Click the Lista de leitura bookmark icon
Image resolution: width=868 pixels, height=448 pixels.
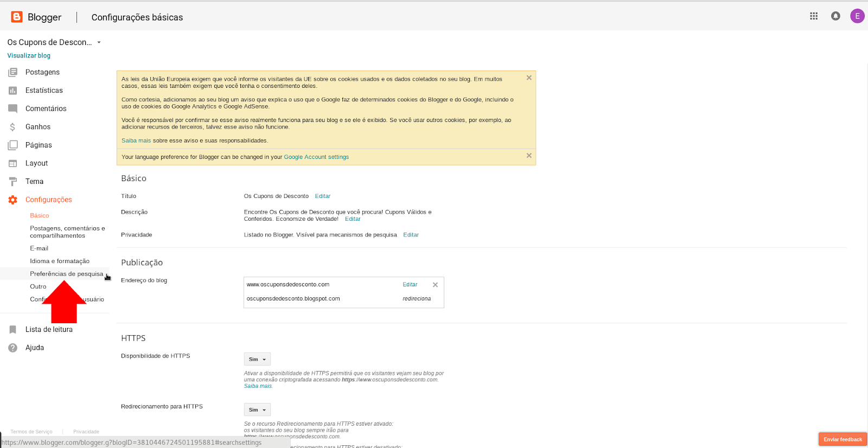[12, 329]
